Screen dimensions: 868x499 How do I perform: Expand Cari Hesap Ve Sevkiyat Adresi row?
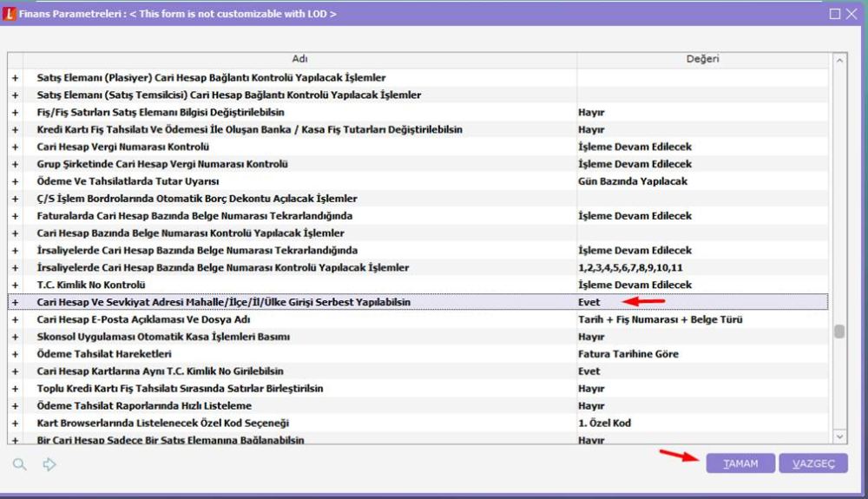click(15, 302)
